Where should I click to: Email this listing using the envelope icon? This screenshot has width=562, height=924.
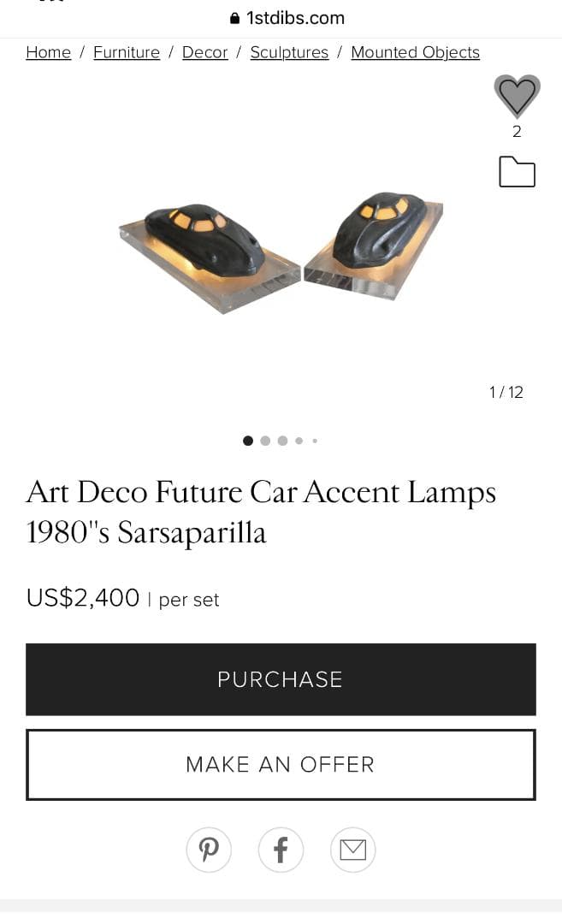(352, 850)
